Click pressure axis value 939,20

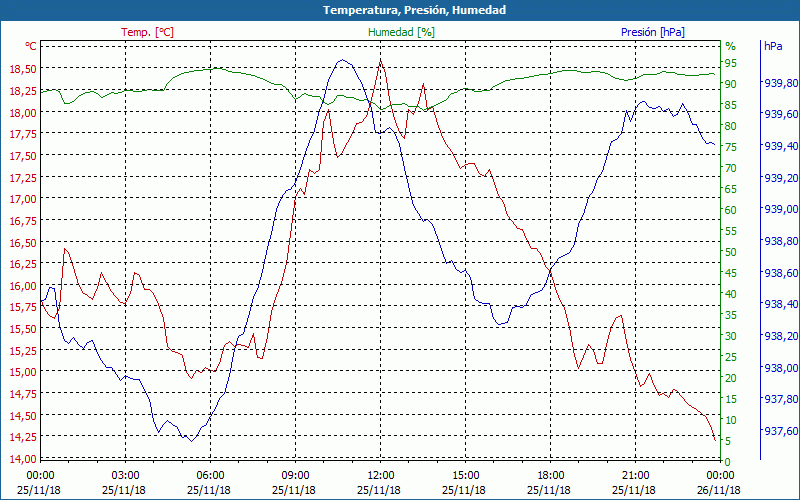click(x=781, y=178)
